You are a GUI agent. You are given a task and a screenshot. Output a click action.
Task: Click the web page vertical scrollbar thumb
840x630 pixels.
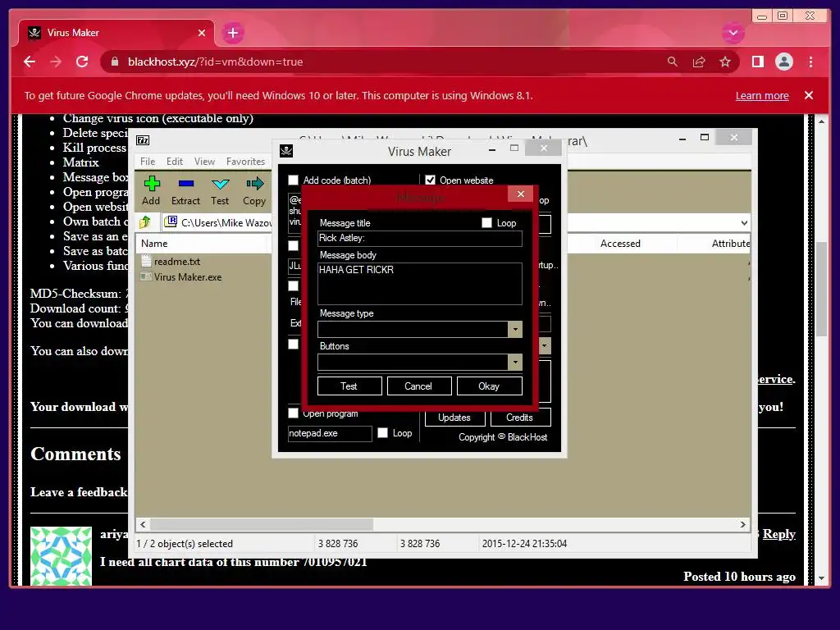click(822, 290)
